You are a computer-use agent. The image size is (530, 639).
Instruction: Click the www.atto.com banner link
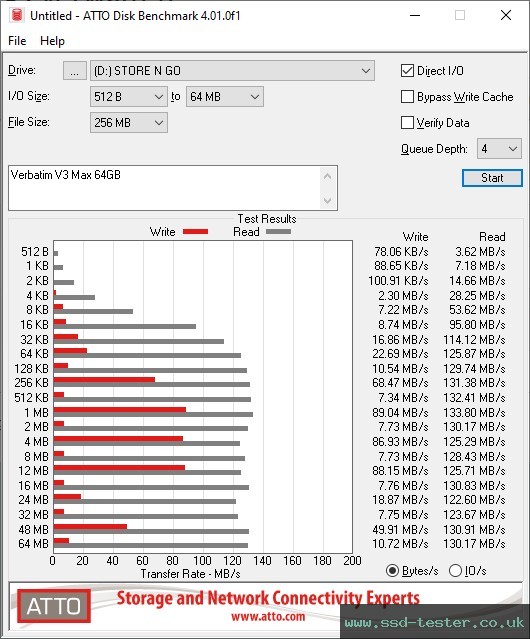coord(268,616)
